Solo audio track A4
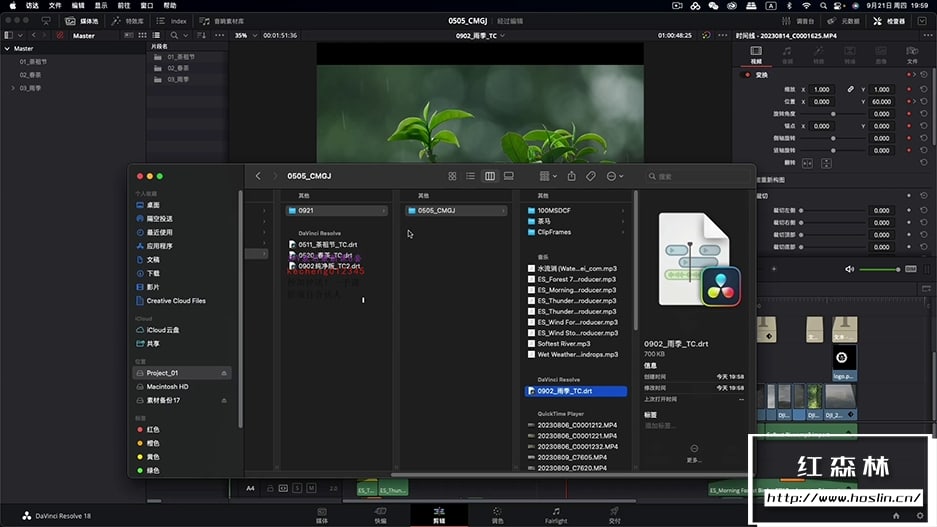 point(297,488)
